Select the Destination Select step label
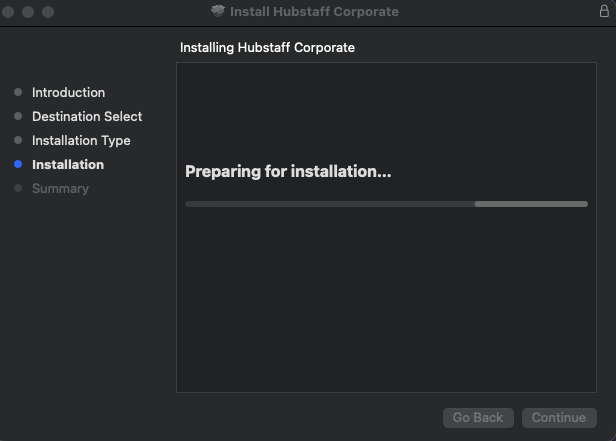 tap(87, 116)
